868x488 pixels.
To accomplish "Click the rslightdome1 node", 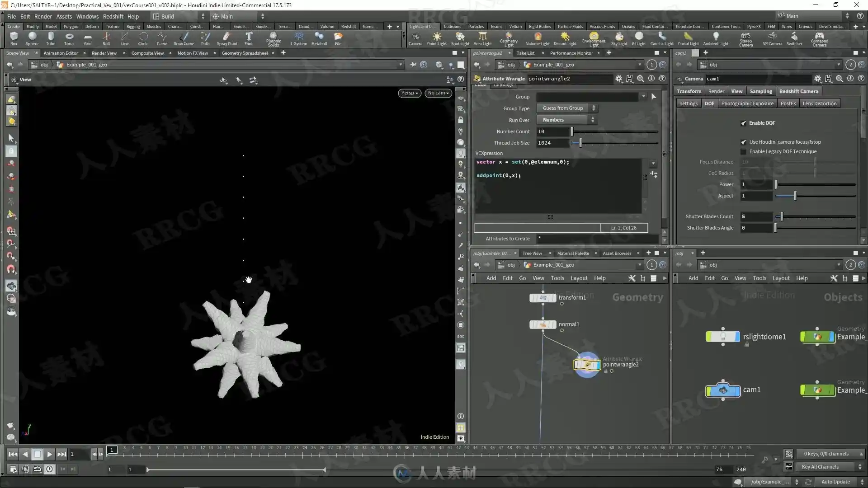I will pos(723,337).
